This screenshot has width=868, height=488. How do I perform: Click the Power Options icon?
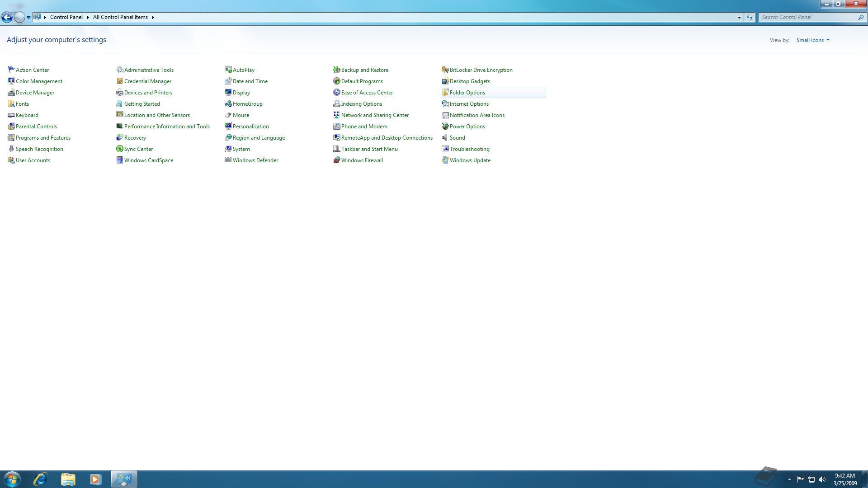[445, 126]
